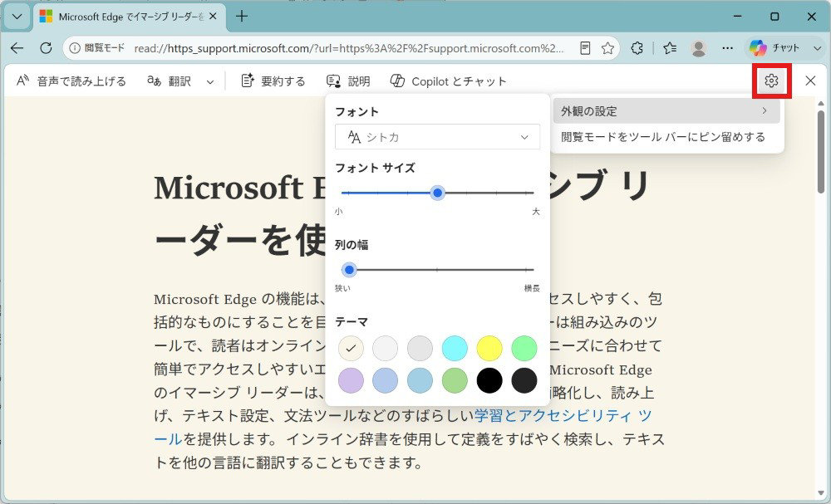This screenshot has width=831, height=504.
Task: Open the 学習とアクセシビリティ ツール link
Action: point(563,416)
